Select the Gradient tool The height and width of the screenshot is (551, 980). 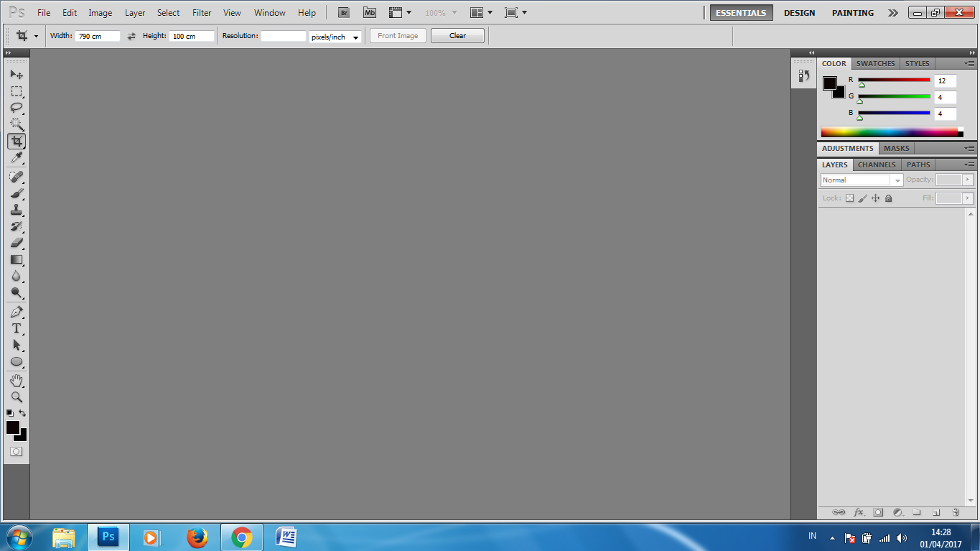pos(17,259)
